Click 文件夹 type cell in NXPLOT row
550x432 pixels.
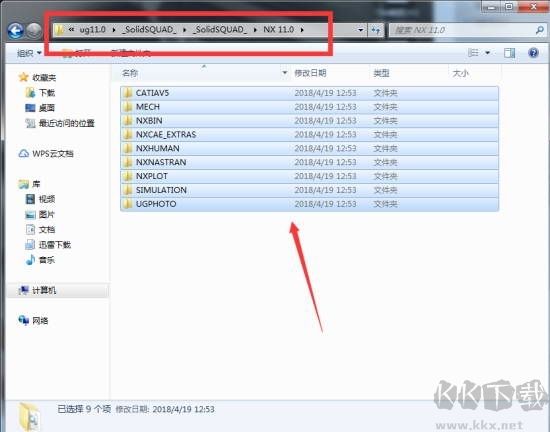[x=385, y=176]
